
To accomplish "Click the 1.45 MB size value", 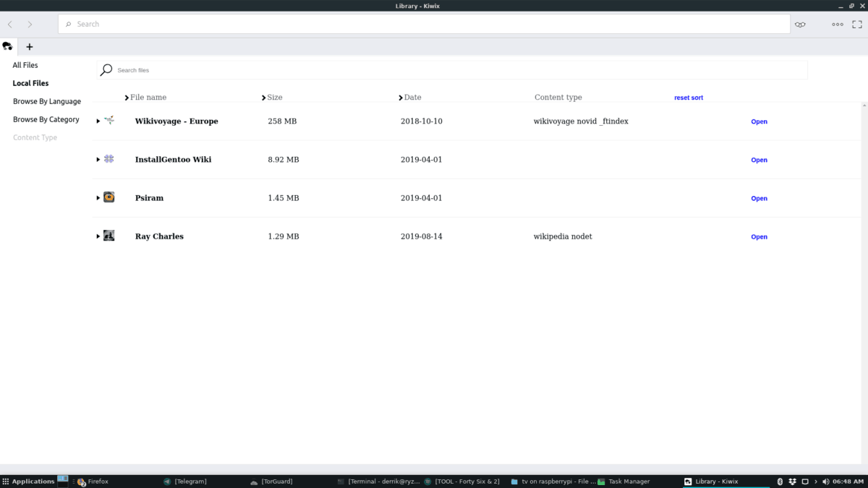I will 284,198.
